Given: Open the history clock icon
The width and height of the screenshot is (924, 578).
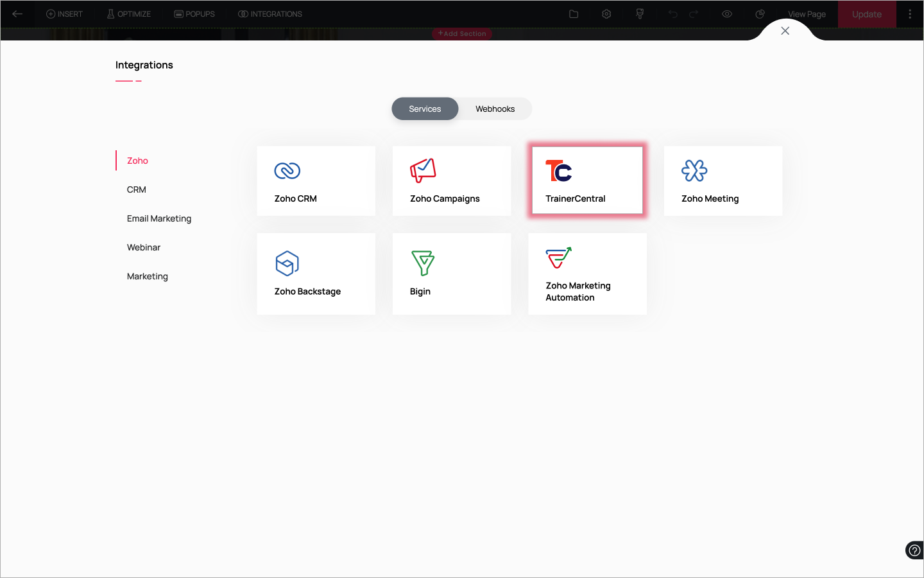Looking at the screenshot, I should (x=760, y=14).
